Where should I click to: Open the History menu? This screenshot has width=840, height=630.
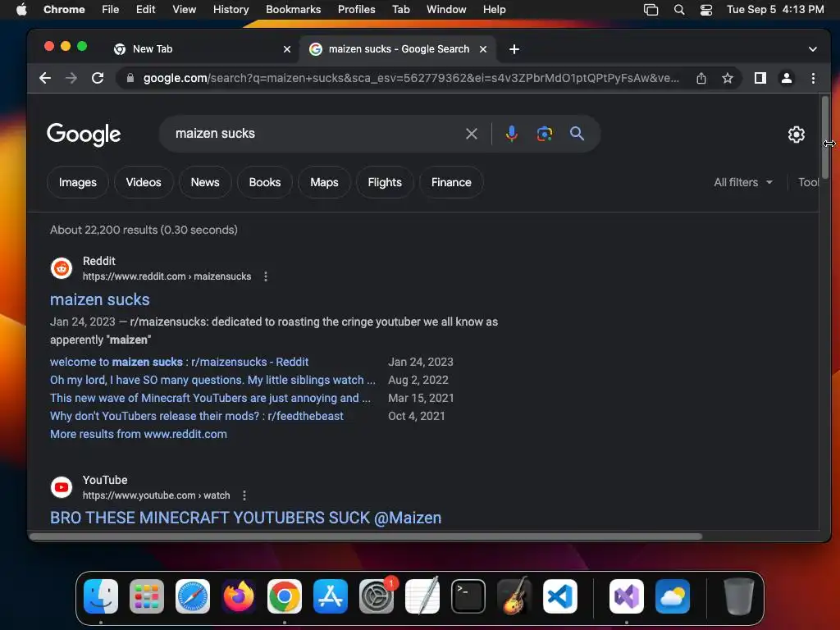231,10
